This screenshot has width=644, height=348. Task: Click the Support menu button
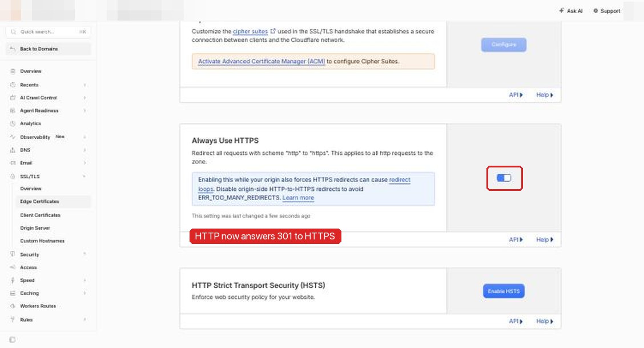607,11
